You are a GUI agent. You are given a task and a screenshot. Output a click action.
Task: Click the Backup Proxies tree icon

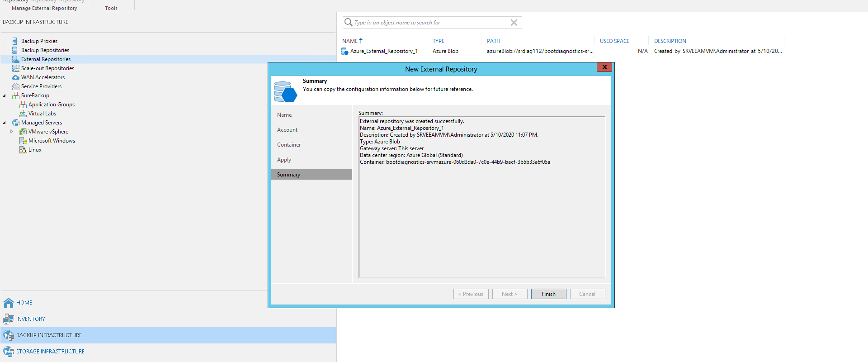pos(15,41)
